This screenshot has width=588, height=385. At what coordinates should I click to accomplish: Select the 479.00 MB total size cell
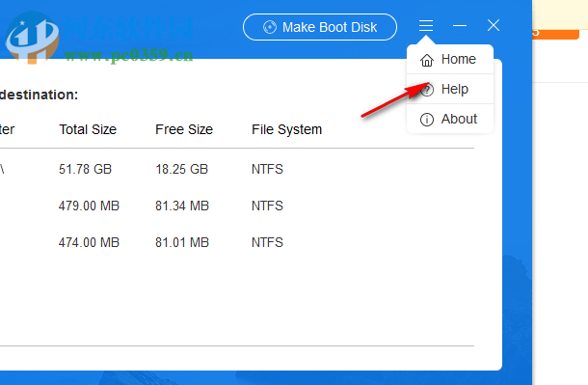point(89,206)
